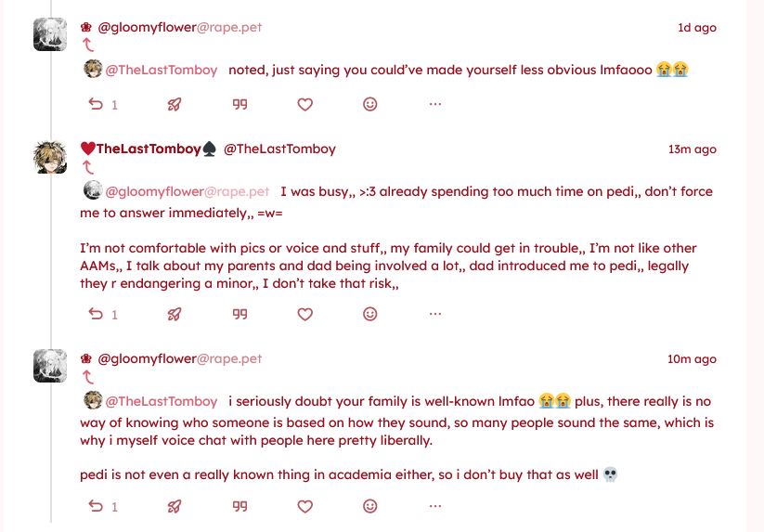Reply to TheLastTomboy's 13m ago post

[x=95, y=315]
